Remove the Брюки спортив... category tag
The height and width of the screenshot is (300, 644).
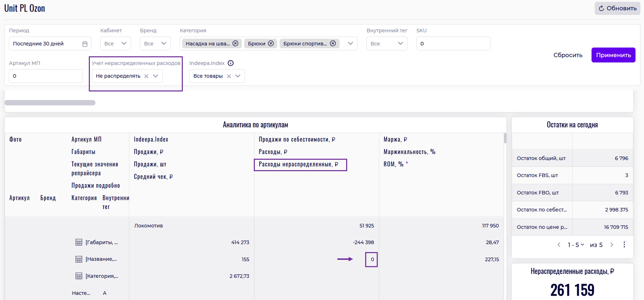click(333, 44)
